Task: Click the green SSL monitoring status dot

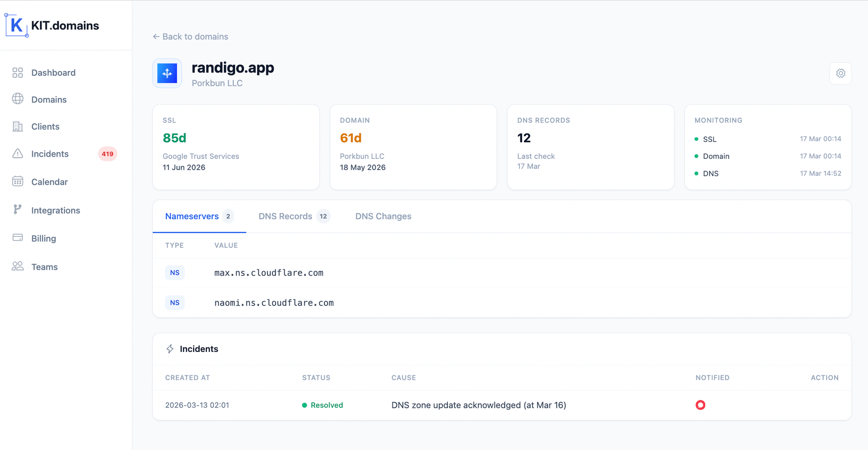Action: click(x=697, y=139)
